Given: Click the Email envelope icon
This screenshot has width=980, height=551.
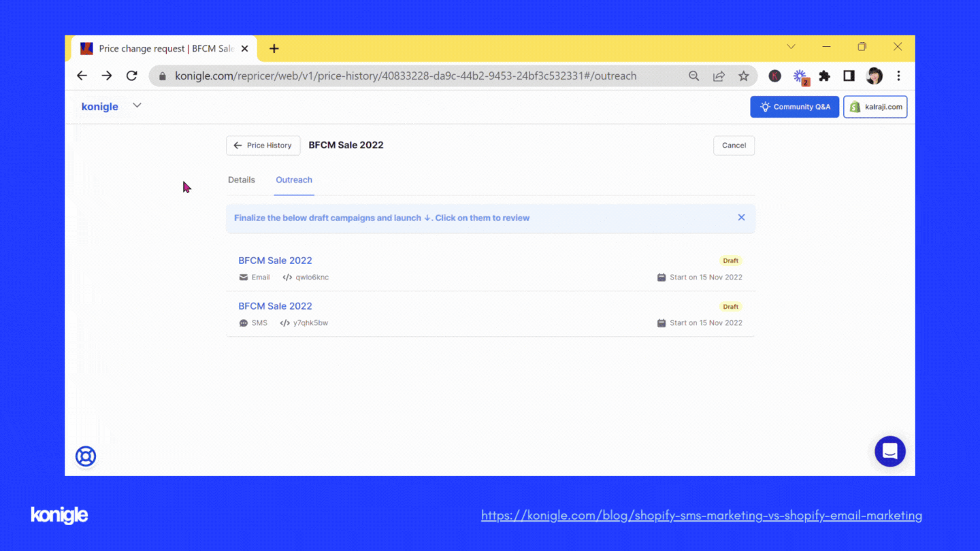Looking at the screenshot, I should coord(244,278).
